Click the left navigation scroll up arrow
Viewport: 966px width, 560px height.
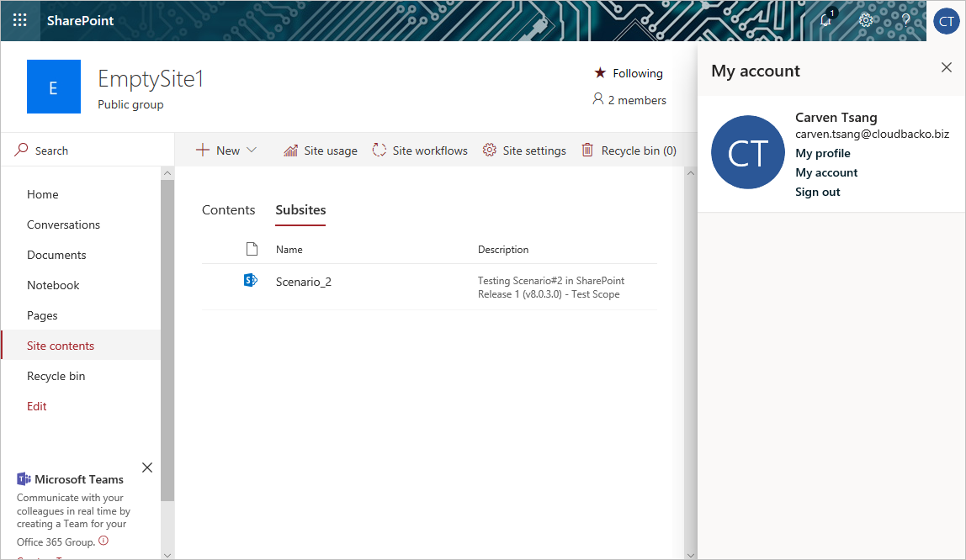(167, 173)
